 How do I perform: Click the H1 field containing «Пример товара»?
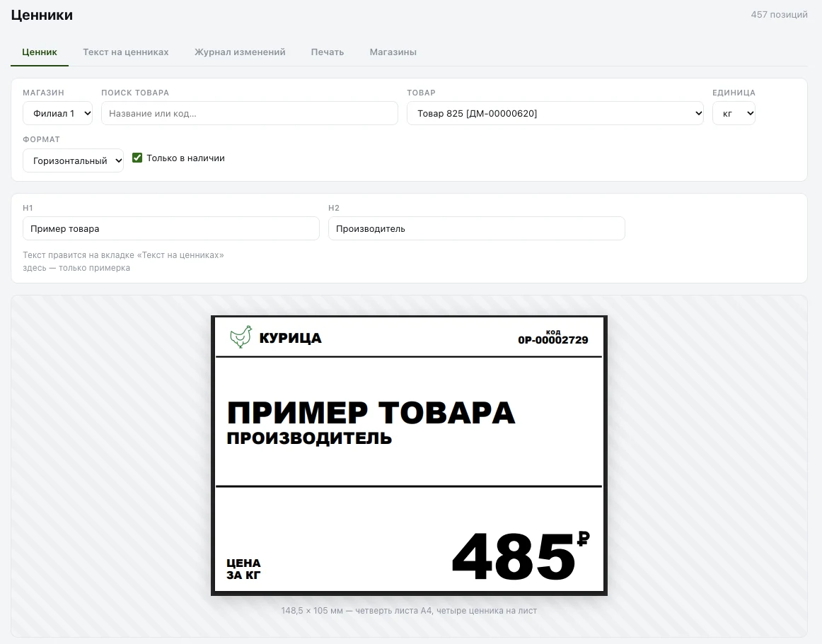coord(171,228)
